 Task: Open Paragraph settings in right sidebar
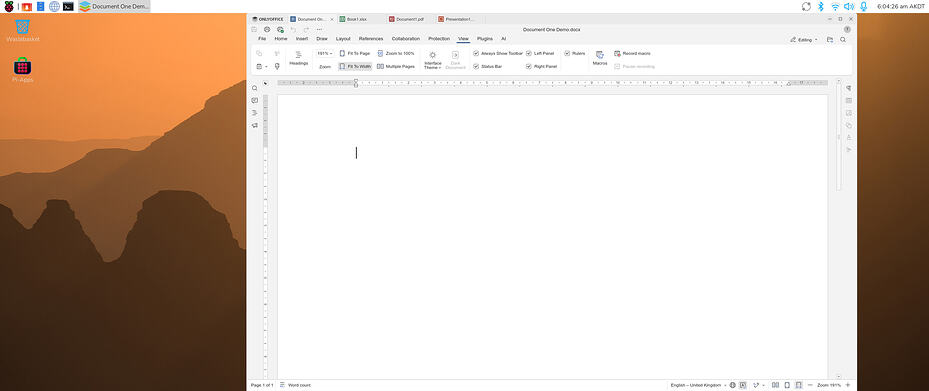coord(848,88)
